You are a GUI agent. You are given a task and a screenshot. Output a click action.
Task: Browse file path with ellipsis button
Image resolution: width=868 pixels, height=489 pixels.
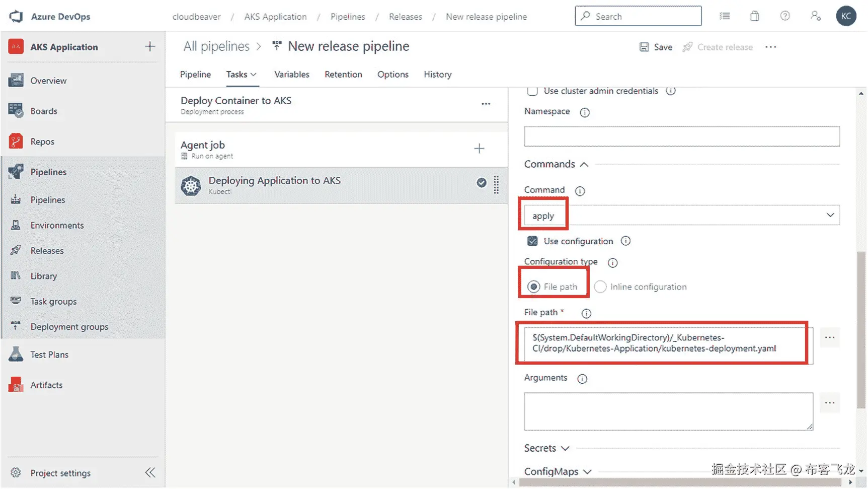coord(830,337)
